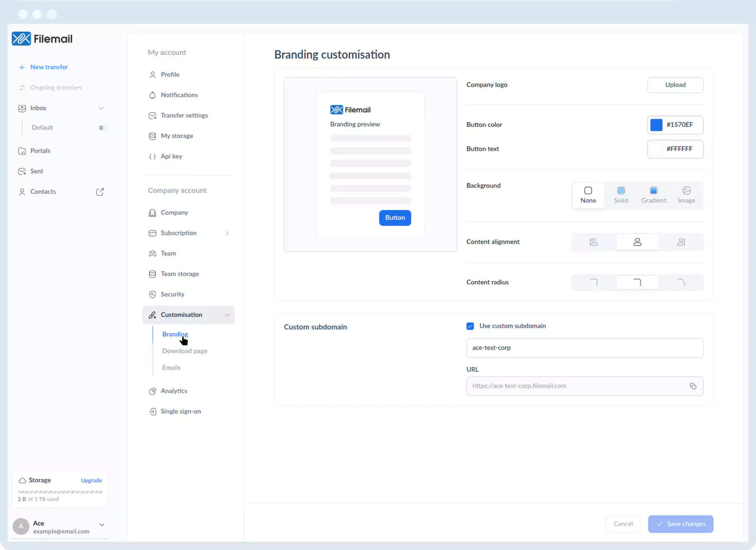
Task: Open Download page customisation tab
Action: pos(184,351)
